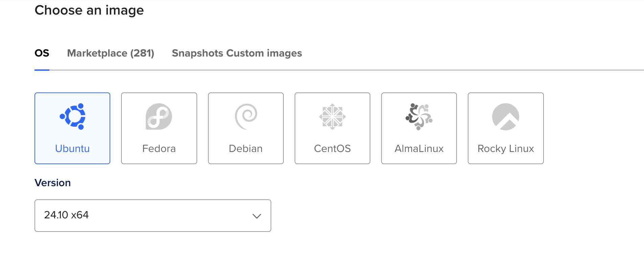
Task: Open the Custom images tab
Action: [264, 53]
